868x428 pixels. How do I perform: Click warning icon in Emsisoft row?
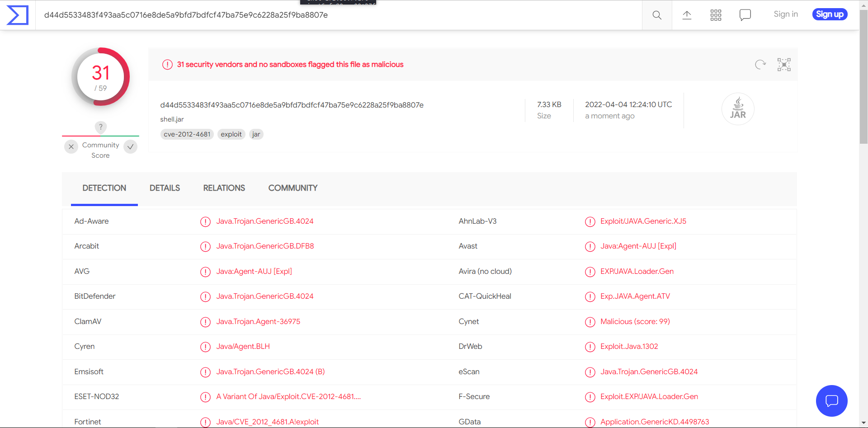[205, 372]
